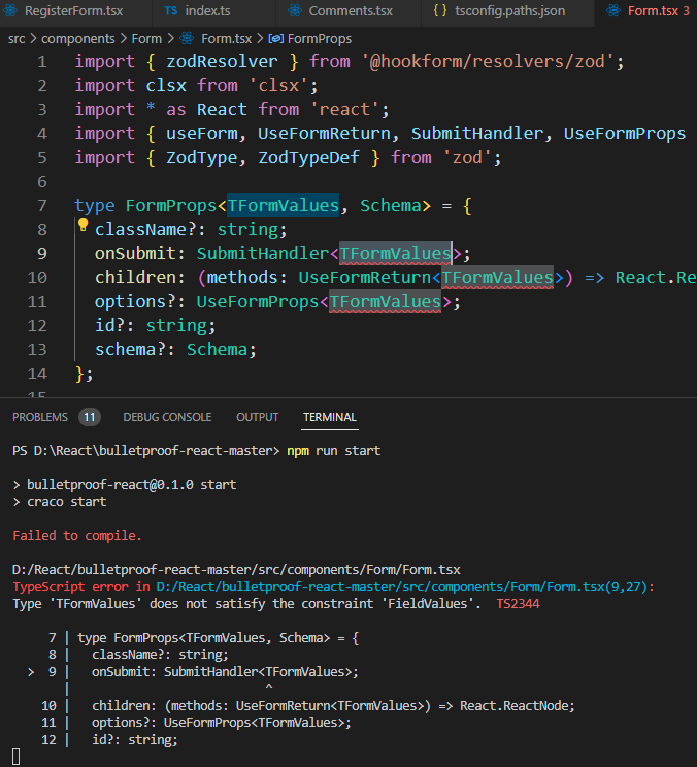
Task: Click 'craco start' line in terminal
Action: [x=67, y=502]
